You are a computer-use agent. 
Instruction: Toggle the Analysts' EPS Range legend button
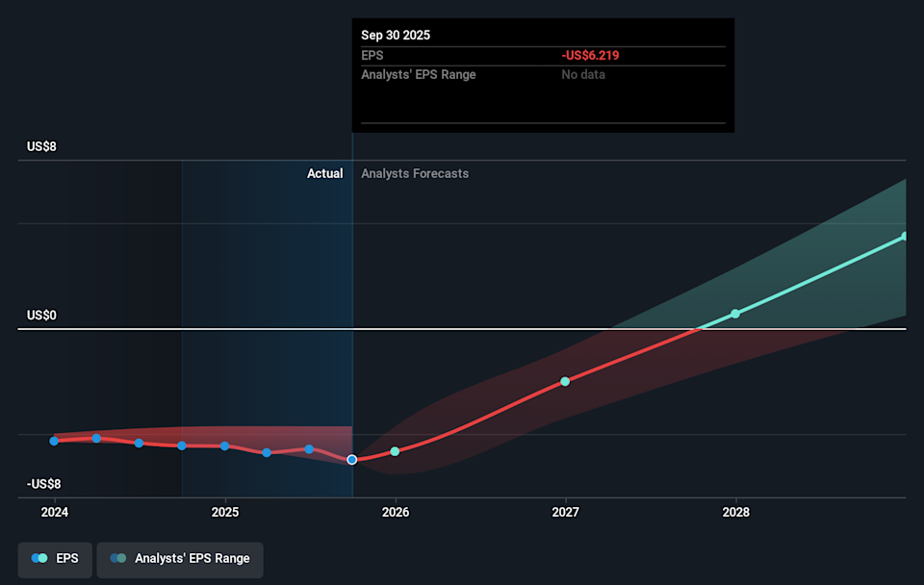[x=180, y=559]
